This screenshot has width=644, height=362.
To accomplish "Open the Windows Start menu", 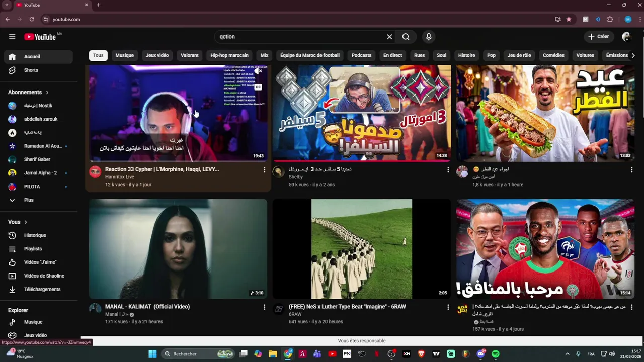I will pos(152,354).
